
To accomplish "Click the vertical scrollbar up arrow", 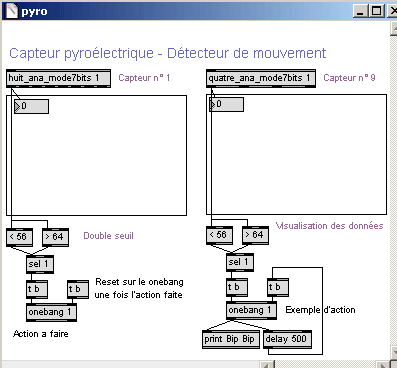I will click(394, 28).
